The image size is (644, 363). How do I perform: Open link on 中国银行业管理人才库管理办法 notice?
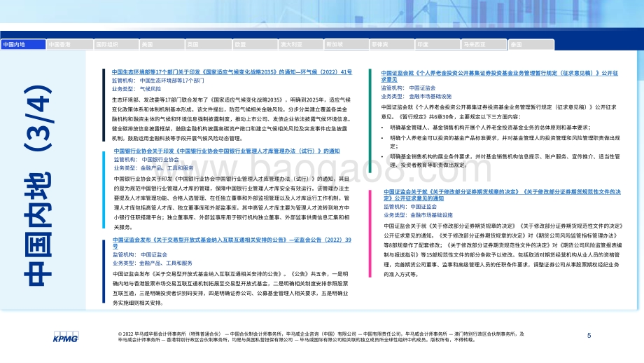(227, 151)
